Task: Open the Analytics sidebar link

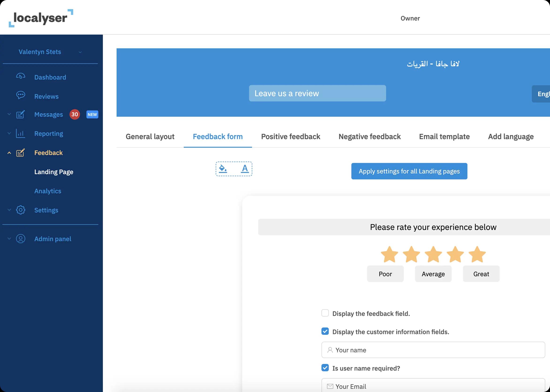Action: (x=48, y=191)
